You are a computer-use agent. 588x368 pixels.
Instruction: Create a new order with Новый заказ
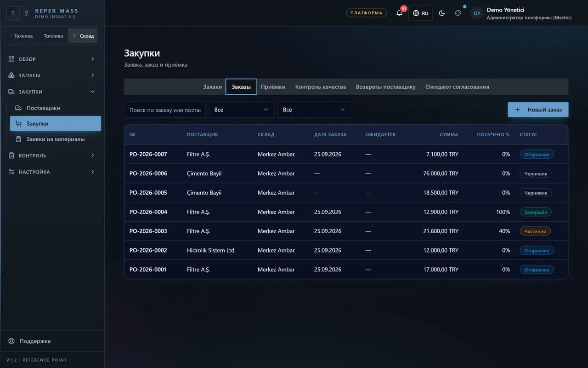point(538,110)
